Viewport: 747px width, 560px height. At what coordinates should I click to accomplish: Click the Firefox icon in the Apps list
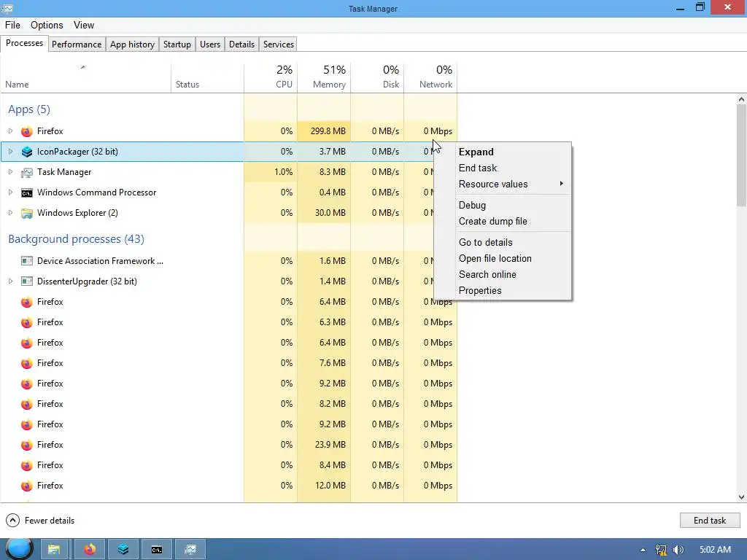coord(27,131)
